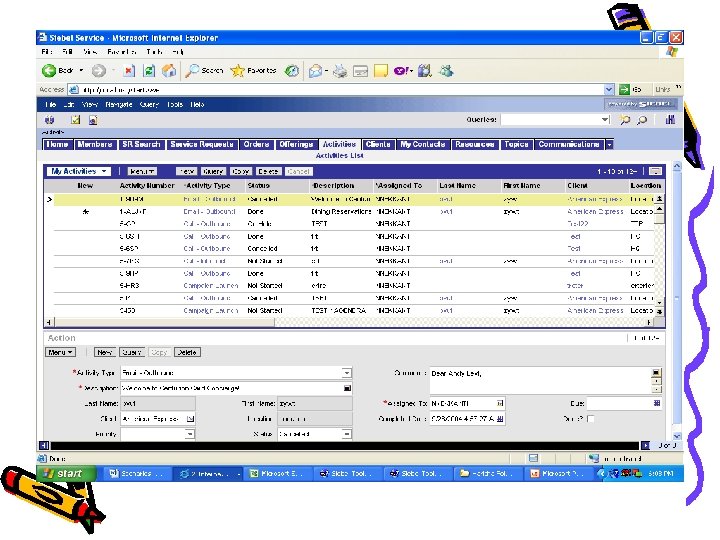Open the My Contacts tab

tap(422, 144)
